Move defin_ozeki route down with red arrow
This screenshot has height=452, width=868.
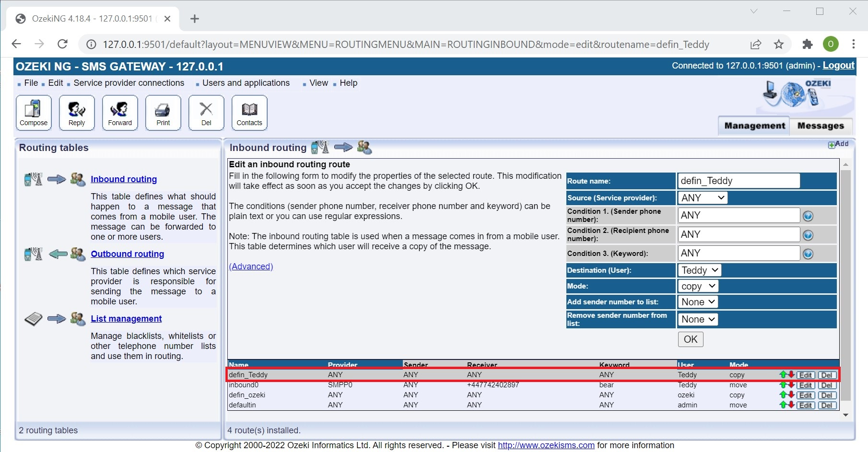(x=791, y=395)
